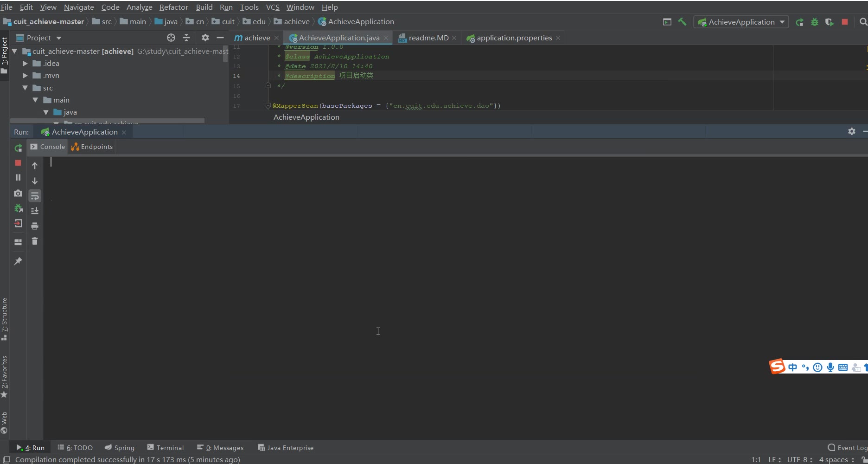
Task: Pin the Run tab
Action: click(x=18, y=261)
